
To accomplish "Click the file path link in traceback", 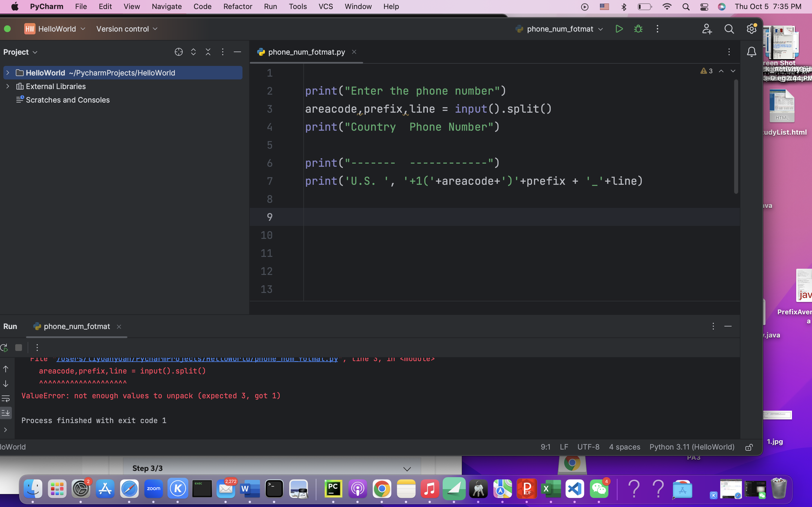I will coord(197,359).
